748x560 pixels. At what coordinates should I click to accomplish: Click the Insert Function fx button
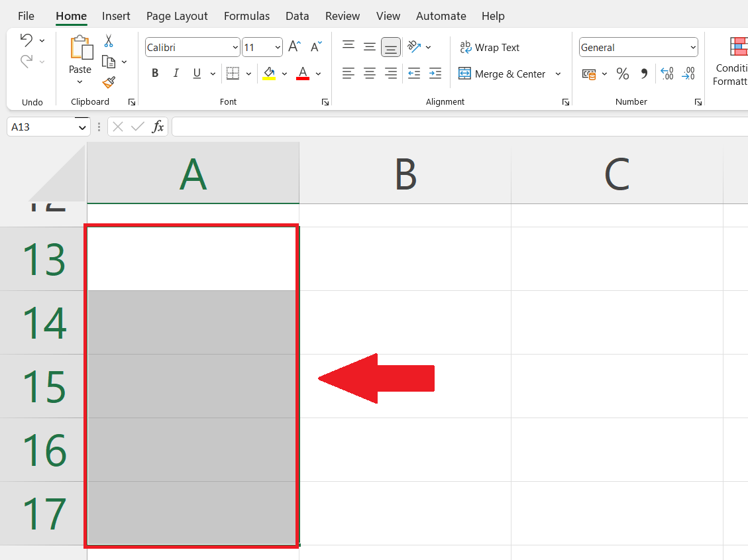point(159,127)
